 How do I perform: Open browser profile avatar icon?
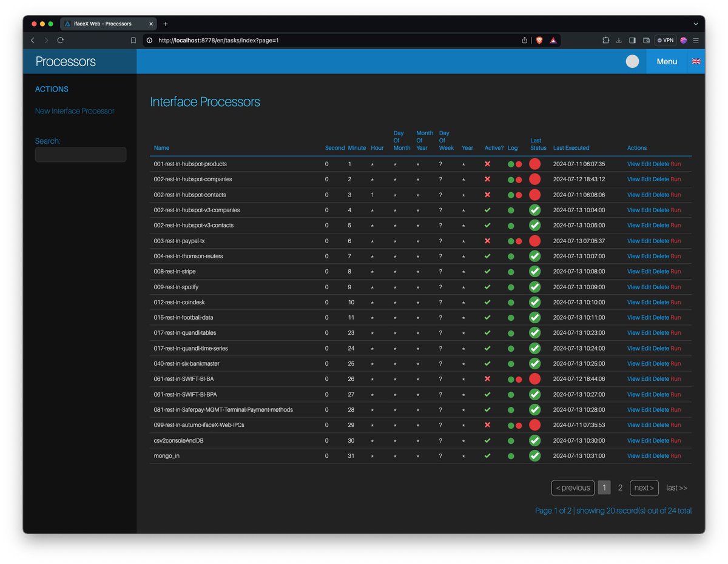pos(684,40)
